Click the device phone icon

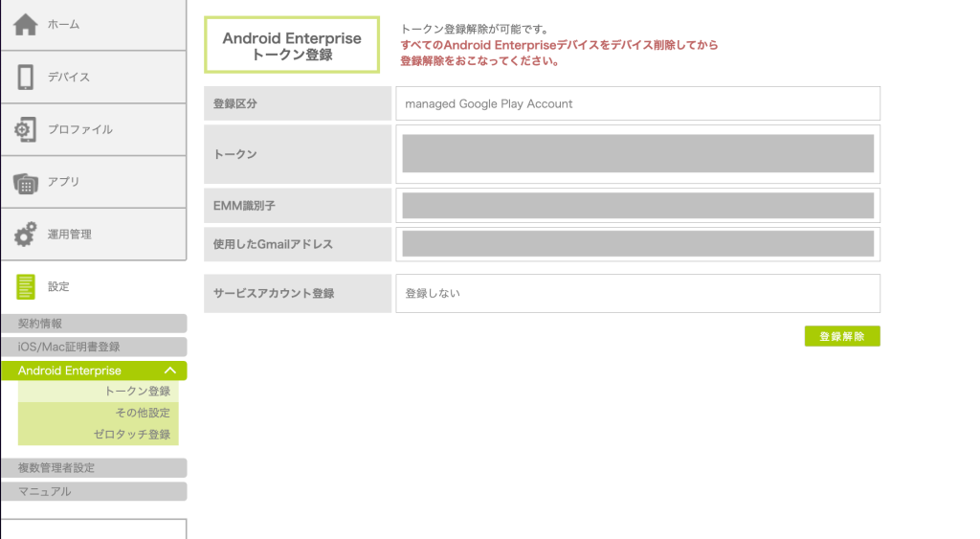pos(26,77)
